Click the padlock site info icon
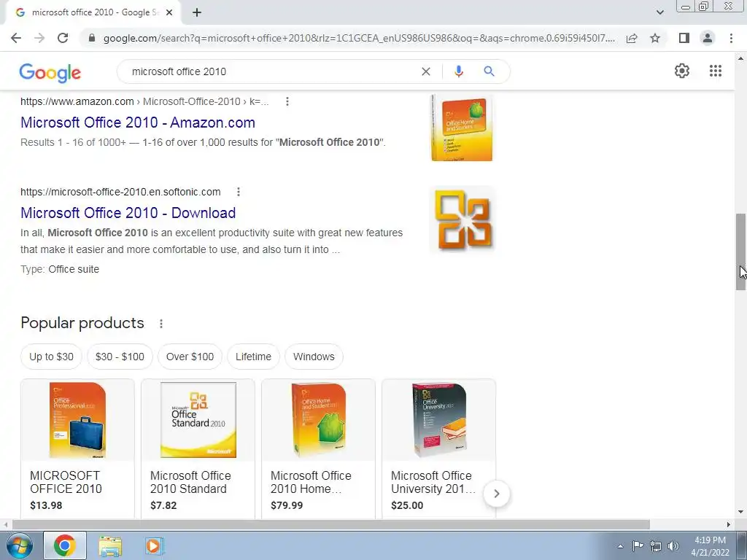The width and height of the screenshot is (747, 560). click(x=92, y=38)
